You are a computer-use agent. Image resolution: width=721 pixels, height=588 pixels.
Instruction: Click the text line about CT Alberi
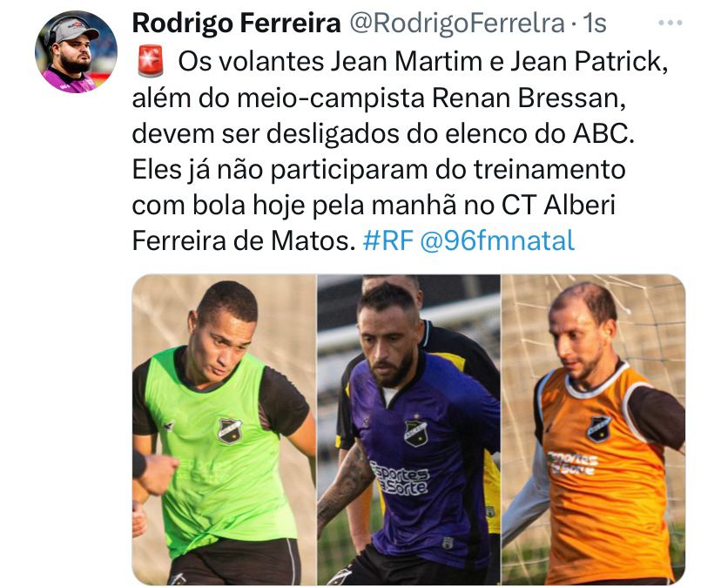tap(374, 206)
